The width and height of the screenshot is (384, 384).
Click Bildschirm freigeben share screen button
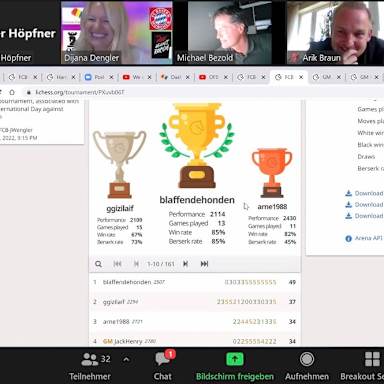coord(235,366)
